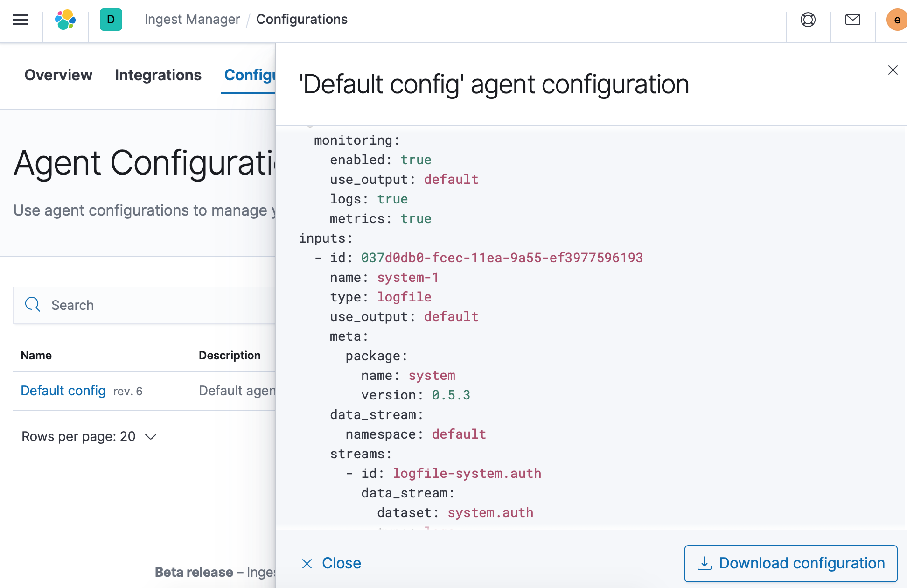This screenshot has height=588, width=907.
Task: Open the newsfeed envelope icon
Action: click(852, 20)
